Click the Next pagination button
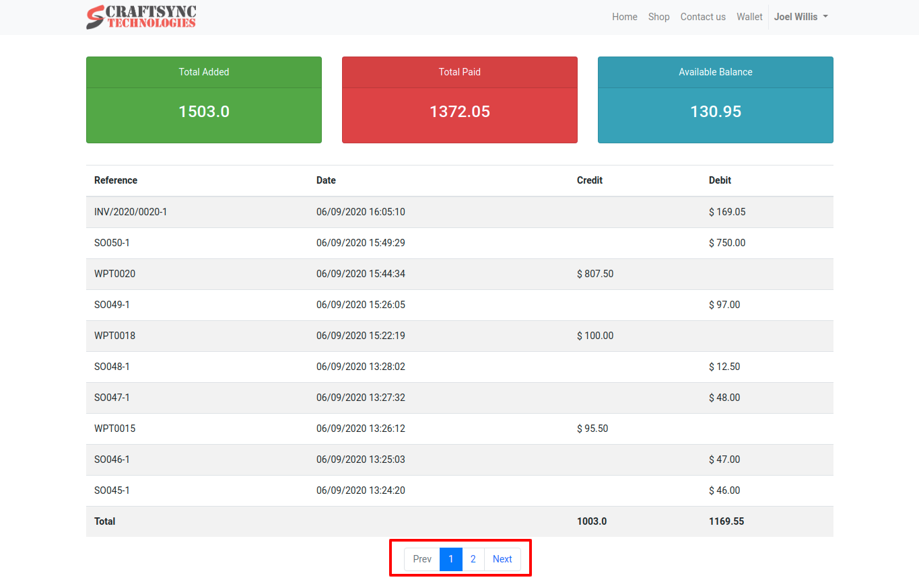The height and width of the screenshot is (588, 919). 502,559
